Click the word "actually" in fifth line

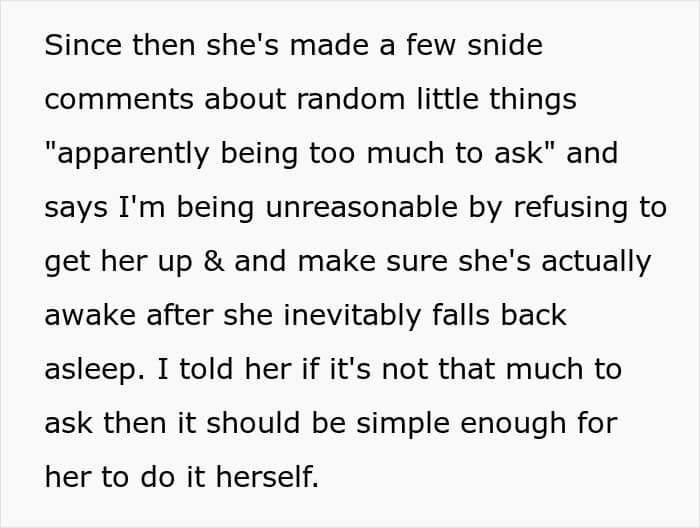[596, 264]
